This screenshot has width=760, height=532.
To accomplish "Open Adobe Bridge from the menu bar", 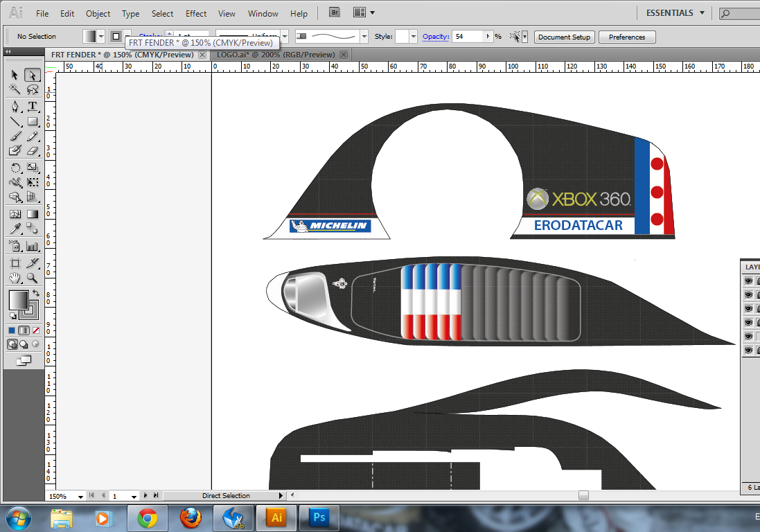I will point(334,13).
